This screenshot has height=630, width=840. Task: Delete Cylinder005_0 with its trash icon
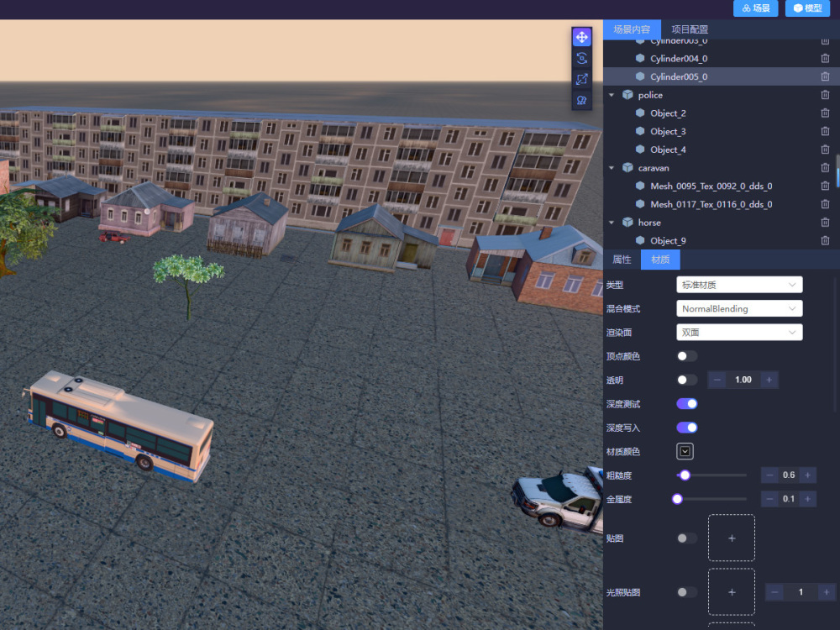[825, 76]
